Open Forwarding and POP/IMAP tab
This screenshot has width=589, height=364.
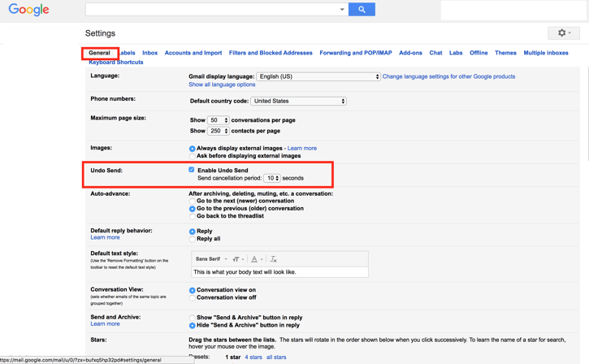(x=356, y=53)
